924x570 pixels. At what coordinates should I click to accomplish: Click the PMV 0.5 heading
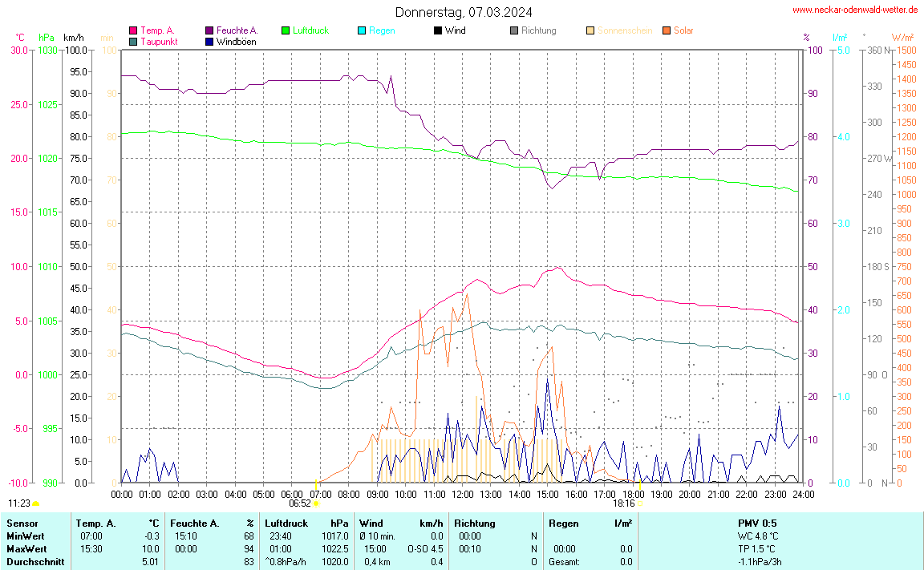click(x=757, y=524)
